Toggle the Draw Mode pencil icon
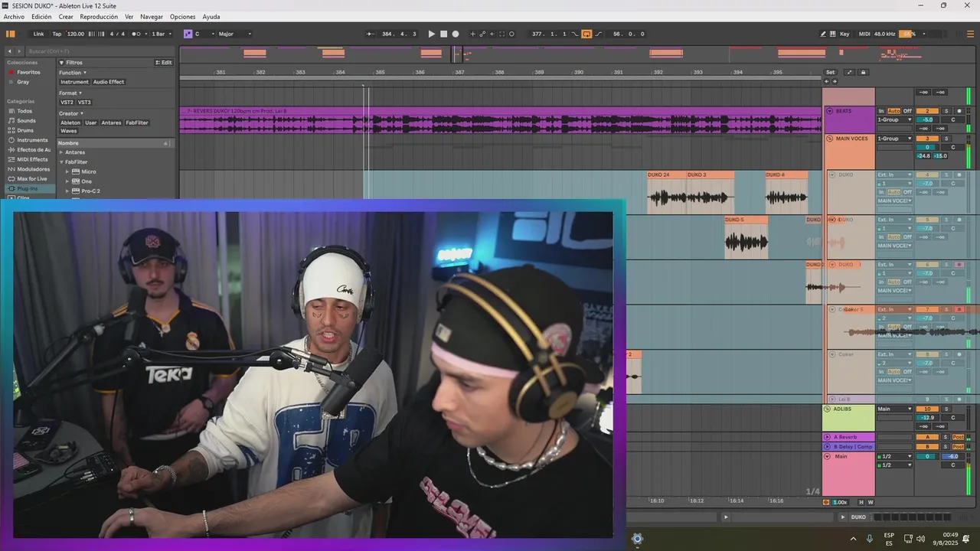The image size is (980, 551). (823, 34)
